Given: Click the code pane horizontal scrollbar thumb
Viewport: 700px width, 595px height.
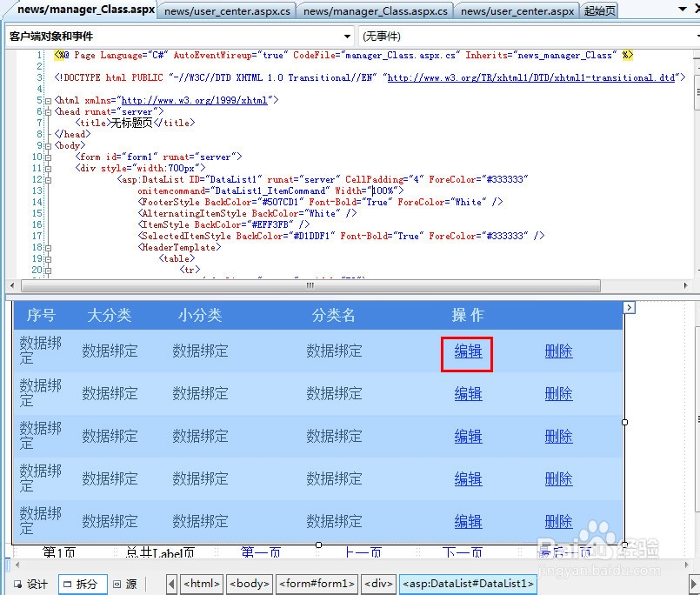Looking at the screenshot, I should click(x=310, y=285).
